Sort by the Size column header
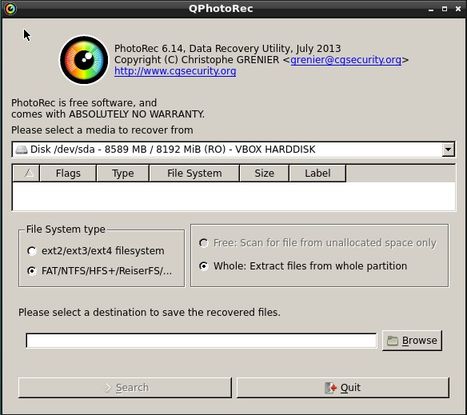Image resolution: width=467 pixels, height=415 pixels. pos(264,173)
